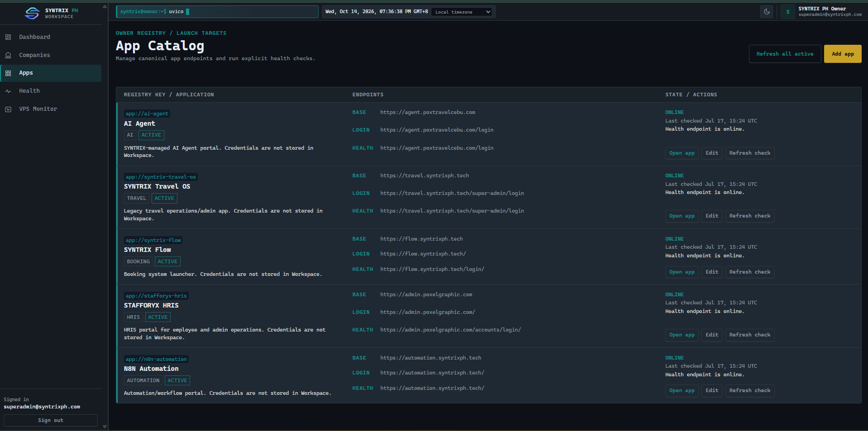Viewport: 868px width, 431px height.
Task: Edit the SYNTRIX Travel OS entry
Action: click(x=712, y=216)
